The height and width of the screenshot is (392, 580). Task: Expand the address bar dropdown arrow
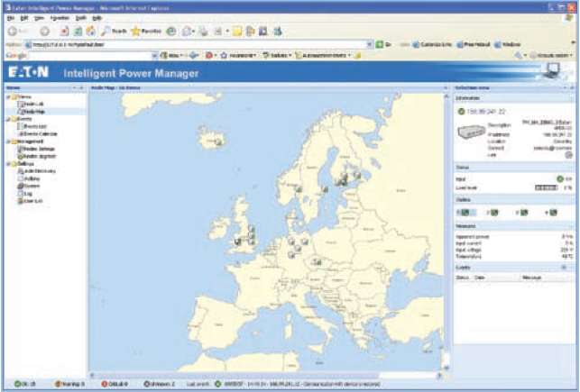pyautogui.click(x=370, y=44)
